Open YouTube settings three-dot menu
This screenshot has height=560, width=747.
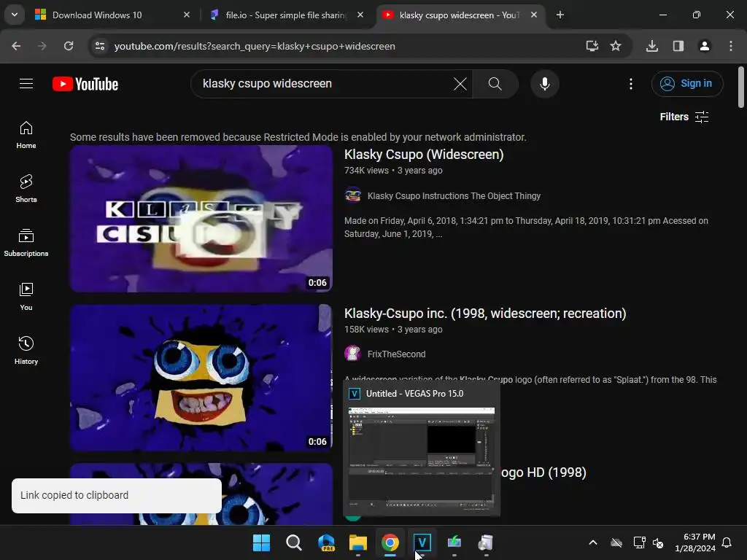point(631,84)
